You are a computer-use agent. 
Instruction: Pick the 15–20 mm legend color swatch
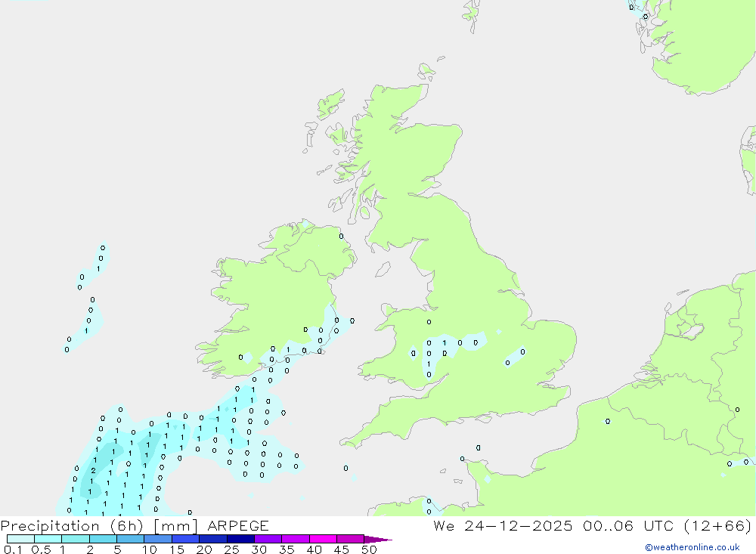[186, 539]
